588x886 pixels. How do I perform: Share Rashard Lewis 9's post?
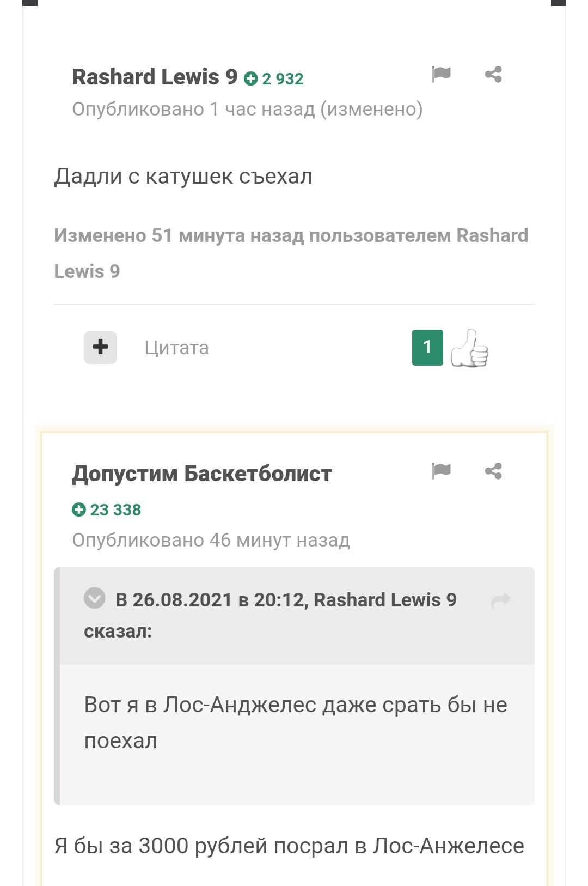493,74
